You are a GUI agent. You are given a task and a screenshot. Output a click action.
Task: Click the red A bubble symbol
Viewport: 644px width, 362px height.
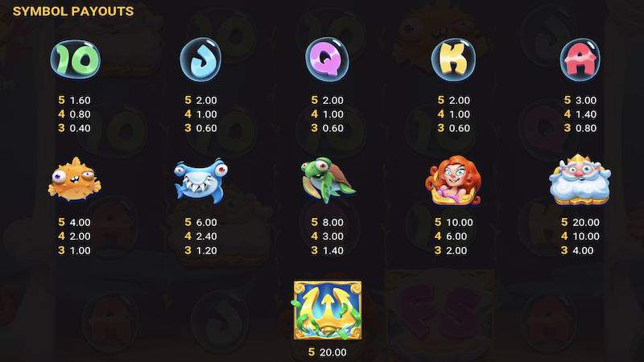tap(580, 60)
